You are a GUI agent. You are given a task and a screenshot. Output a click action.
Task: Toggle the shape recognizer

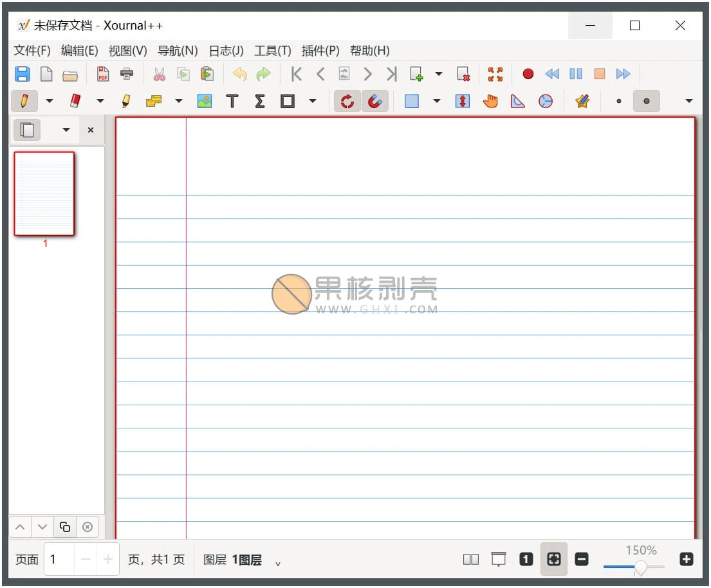click(347, 101)
